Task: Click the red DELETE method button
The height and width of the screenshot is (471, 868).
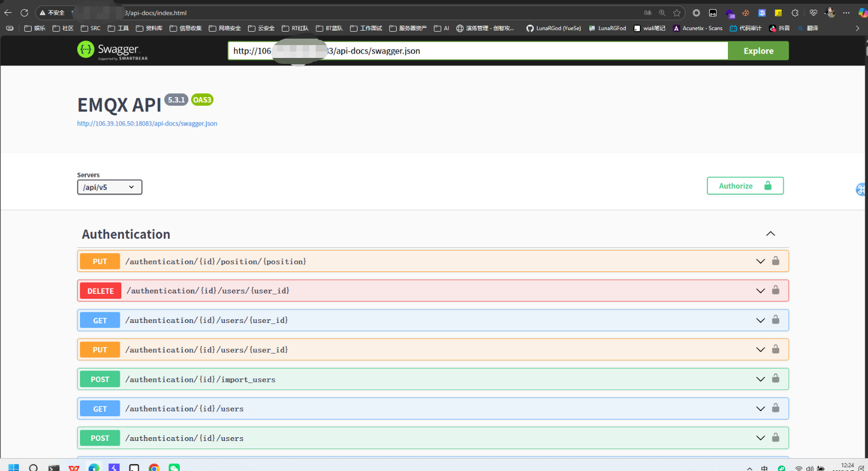Action: [100, 291]
